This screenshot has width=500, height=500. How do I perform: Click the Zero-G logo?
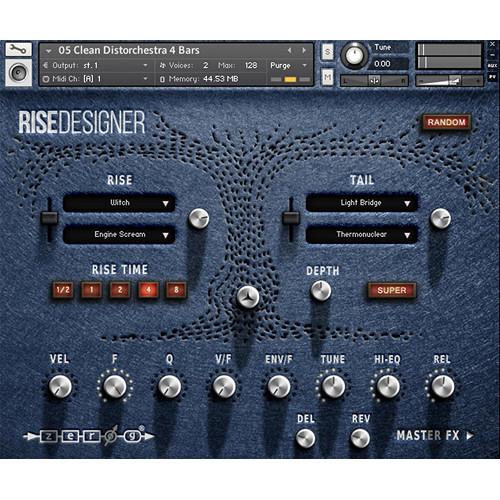point(89,436)
